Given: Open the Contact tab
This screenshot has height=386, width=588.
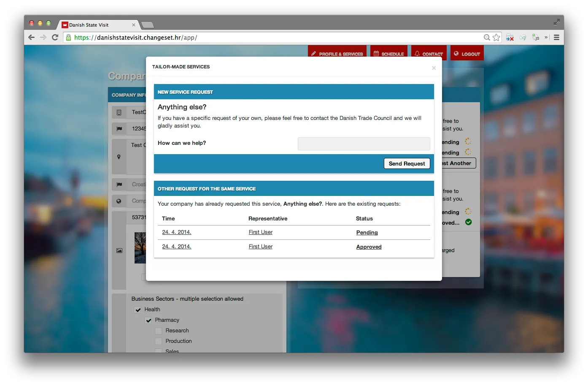Looking at the screenshot, I should pyautogui.click(x=429, y=54).
